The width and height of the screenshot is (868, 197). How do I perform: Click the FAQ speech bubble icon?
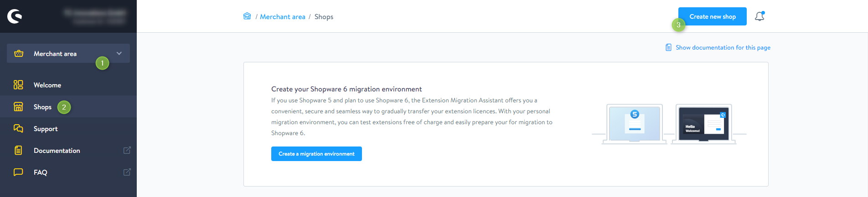(18, 172)
